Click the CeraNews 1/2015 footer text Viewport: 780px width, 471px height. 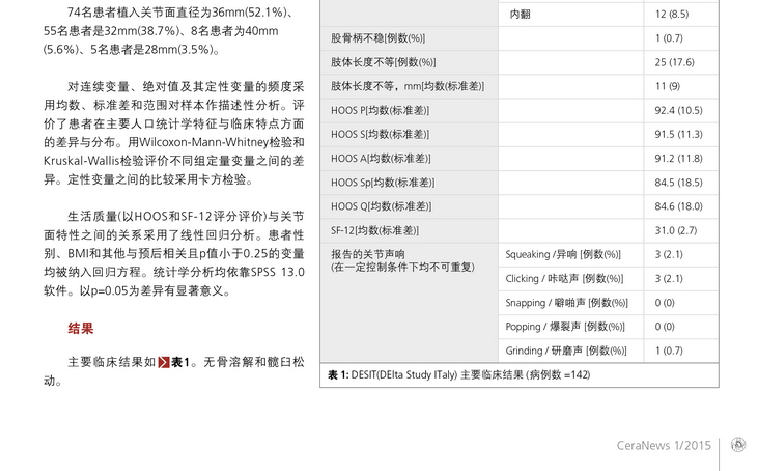tap(663, 445)
